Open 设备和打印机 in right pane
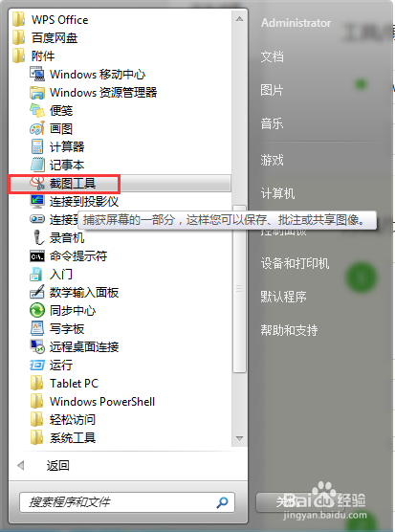The width and height of the screenshot is (395, 532). [x=295, y=263]
